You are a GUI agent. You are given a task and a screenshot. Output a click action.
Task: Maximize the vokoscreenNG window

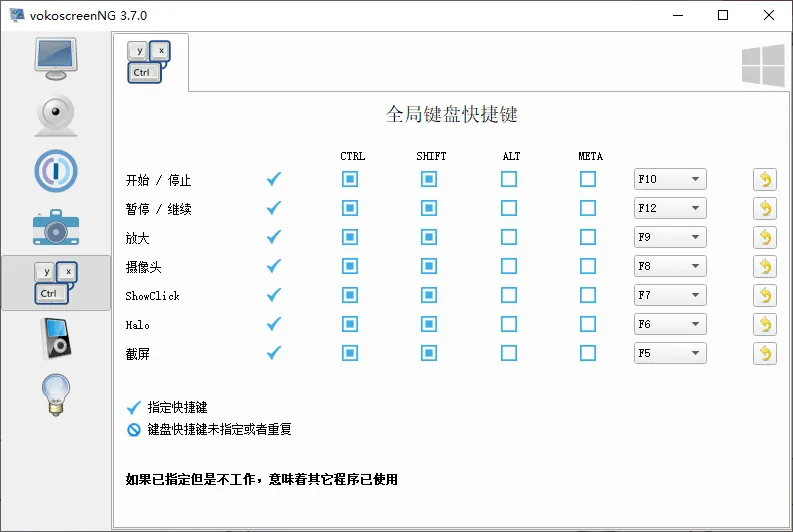723,15
